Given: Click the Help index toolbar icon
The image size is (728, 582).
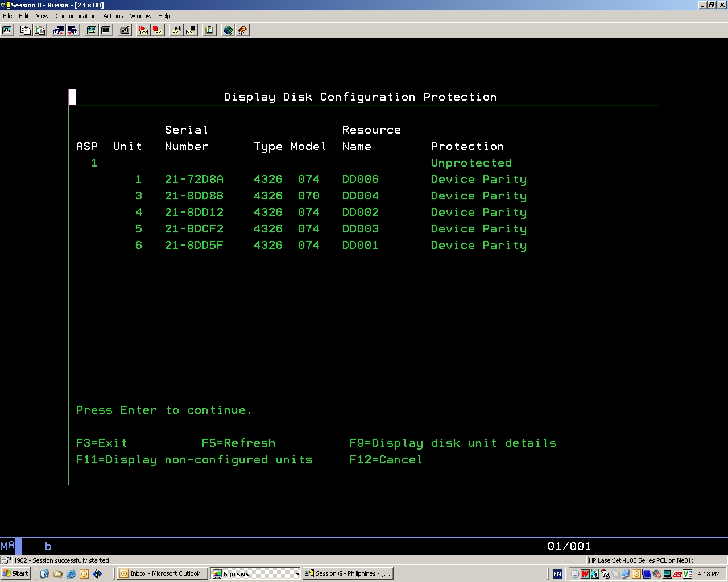Looking at the screenshot, I should [x=242, y=30].
